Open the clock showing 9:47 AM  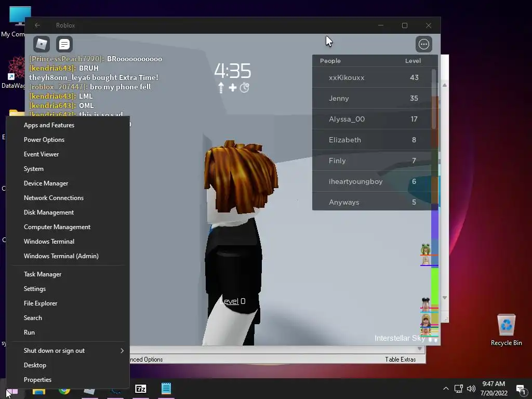[x=494, y=389]
